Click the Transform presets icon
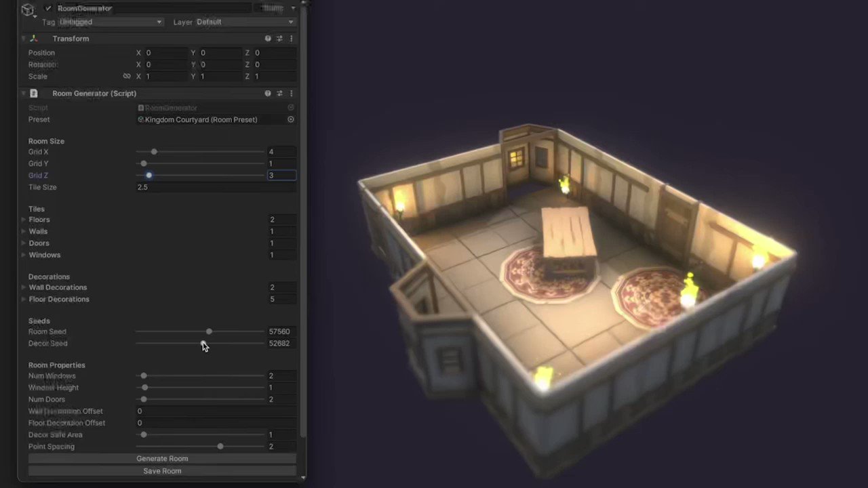 (x=279, y=39)
